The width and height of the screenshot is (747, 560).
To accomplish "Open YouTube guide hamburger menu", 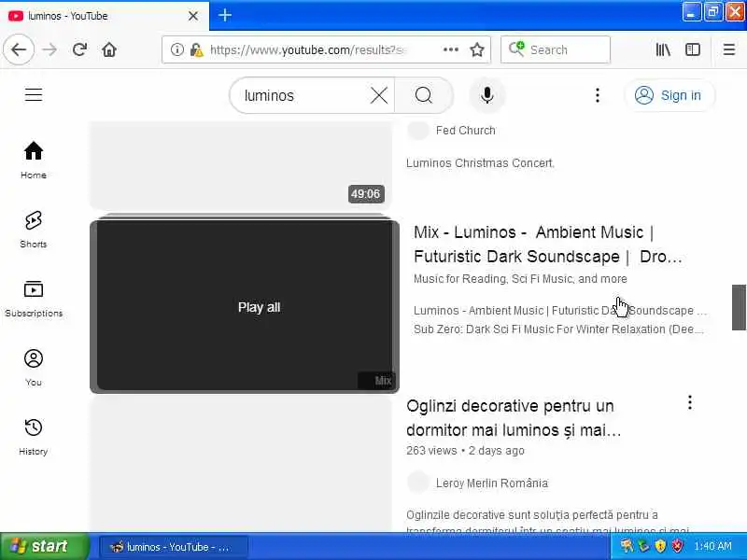I will coord(34,95).
